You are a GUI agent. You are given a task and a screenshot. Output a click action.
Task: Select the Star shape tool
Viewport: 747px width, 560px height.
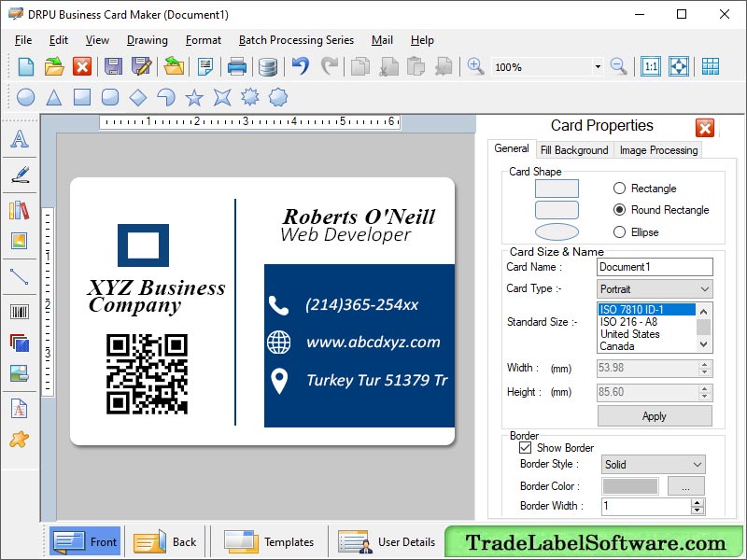pos(194,96)
